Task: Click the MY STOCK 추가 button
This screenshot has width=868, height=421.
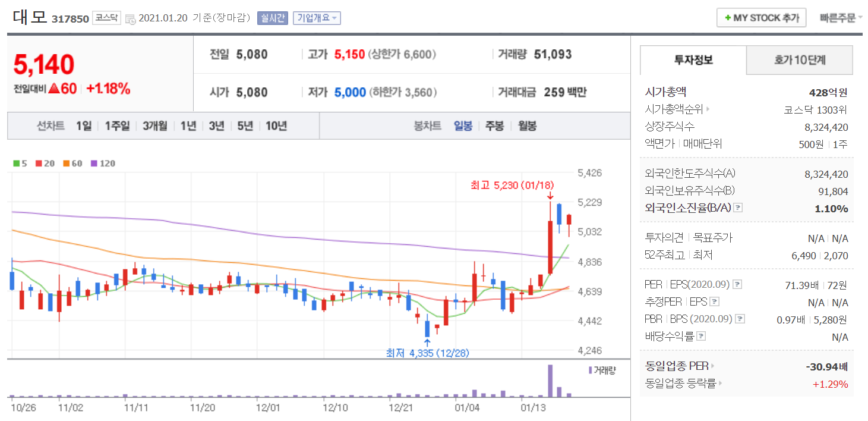Action: pyautogui.click(x=761, y=18)
